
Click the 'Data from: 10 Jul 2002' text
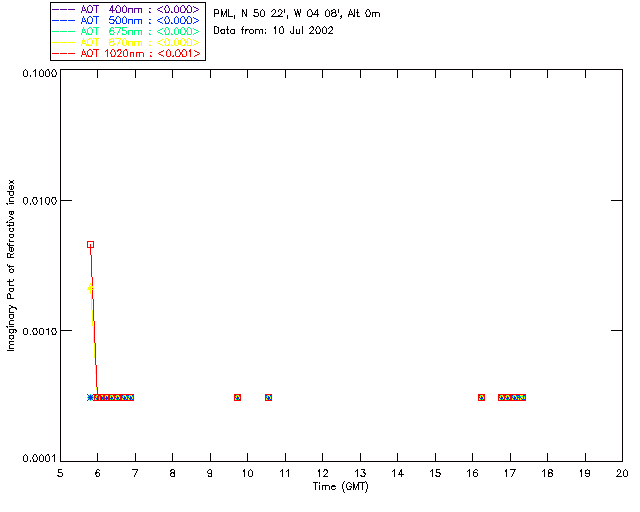coord(273,31)
